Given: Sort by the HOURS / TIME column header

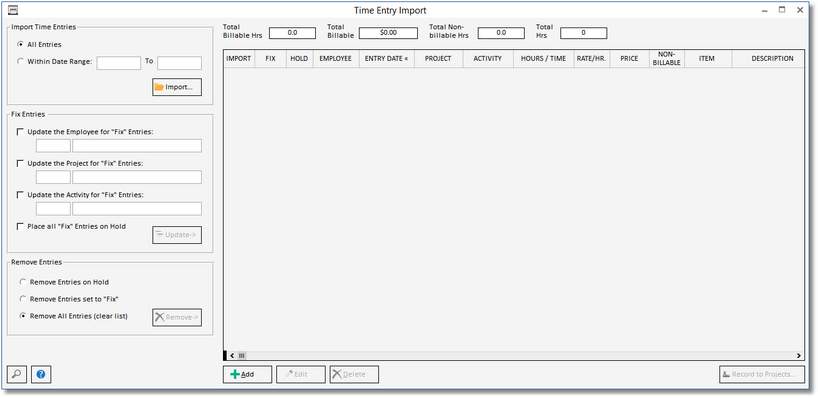Looking at the screenshot, I should tap(544, 58).
